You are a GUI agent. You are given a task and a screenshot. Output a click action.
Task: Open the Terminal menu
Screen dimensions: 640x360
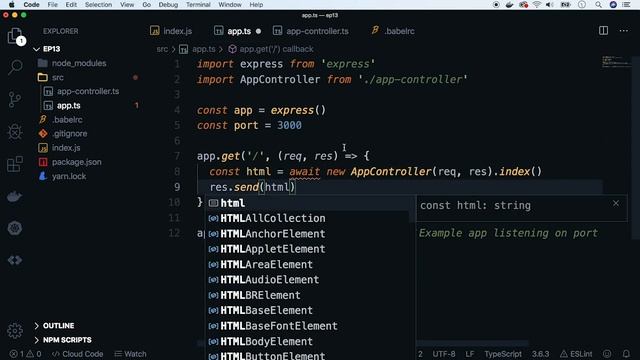pos(198,5)
